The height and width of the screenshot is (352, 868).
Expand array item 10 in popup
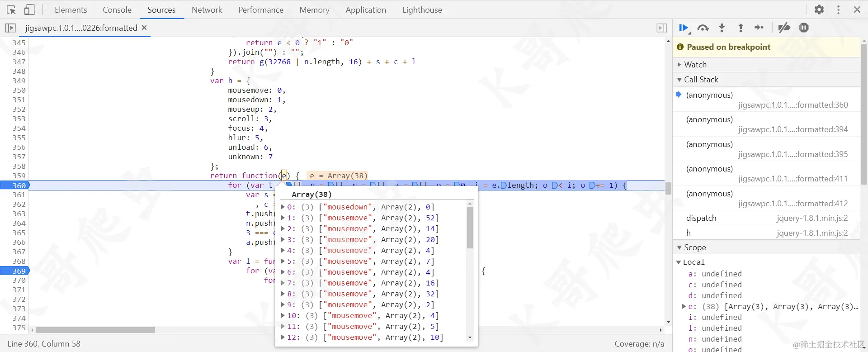tap(283, 316)
